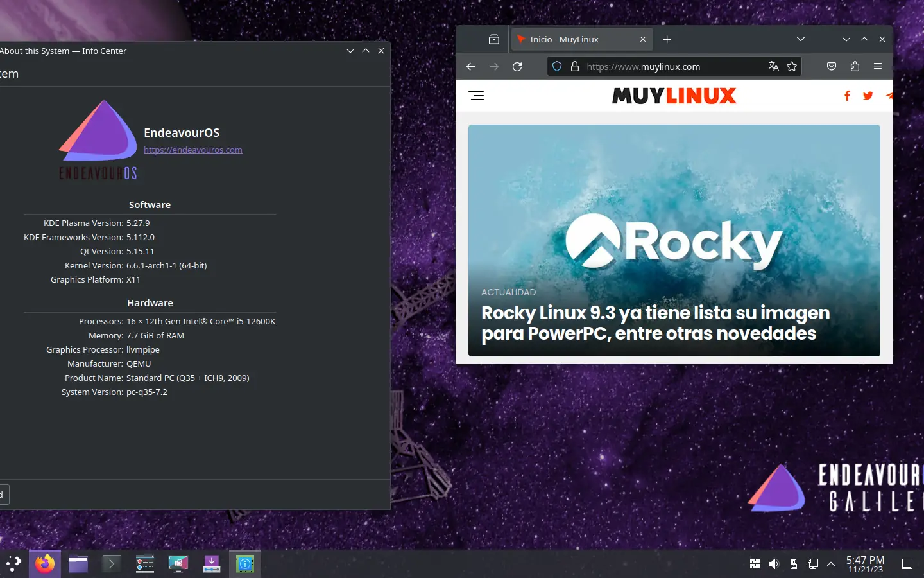Click the Product Name Standard PC value

pyautogui.click(x=188, y=378)
